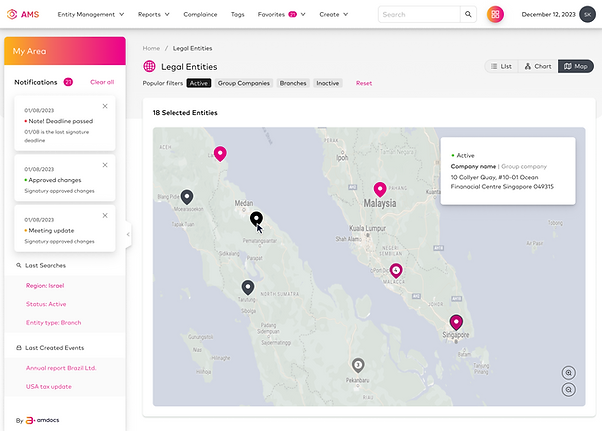Open the Tags menu item
Viewport: 602px width, 431px height.
click(238, 15)
